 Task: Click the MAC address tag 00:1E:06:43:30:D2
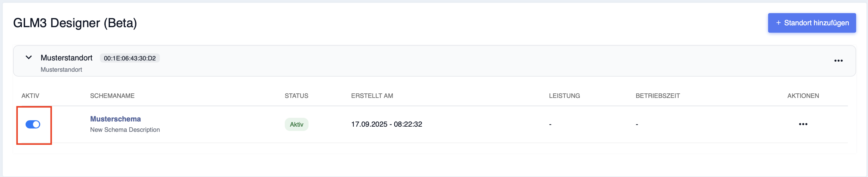pyautogui.click(x=130, y=58)
